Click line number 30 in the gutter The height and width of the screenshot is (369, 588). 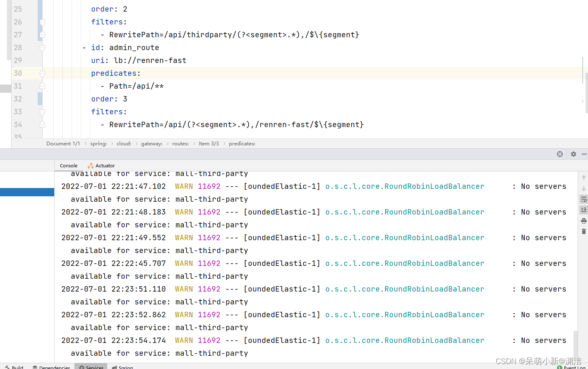coord(18,73)
